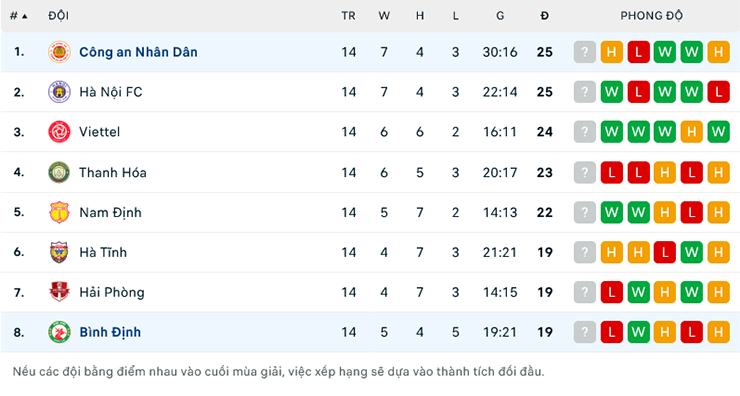Open the Nam Định team crest
This screenshot has height=396, width=740.
pyautogui.click(x=59, y=212)
